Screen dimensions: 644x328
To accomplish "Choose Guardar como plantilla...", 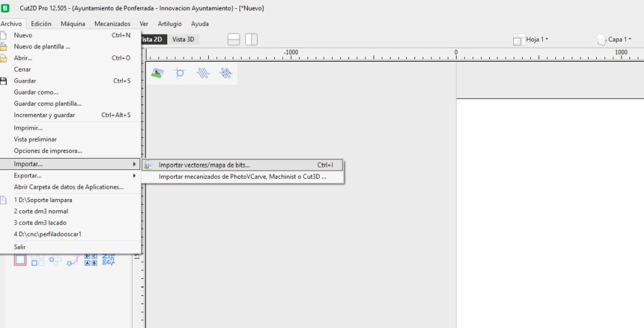I will 70,104.
